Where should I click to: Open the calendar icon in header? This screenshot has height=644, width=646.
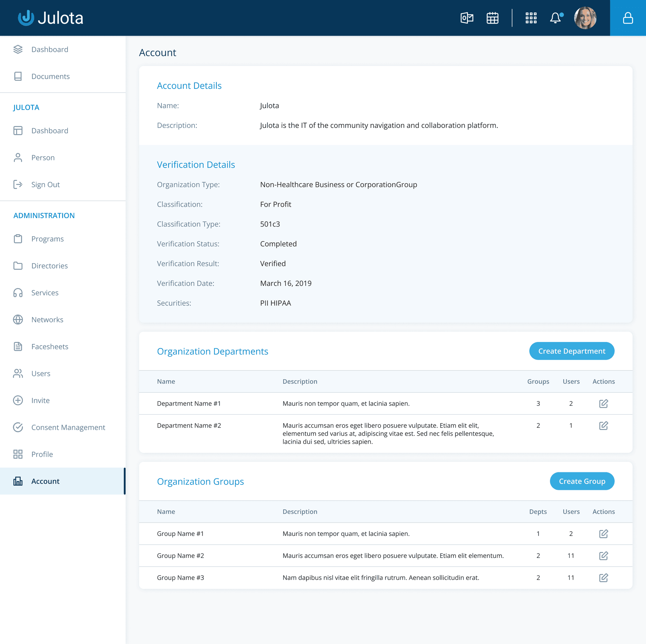tap(492, 18)
